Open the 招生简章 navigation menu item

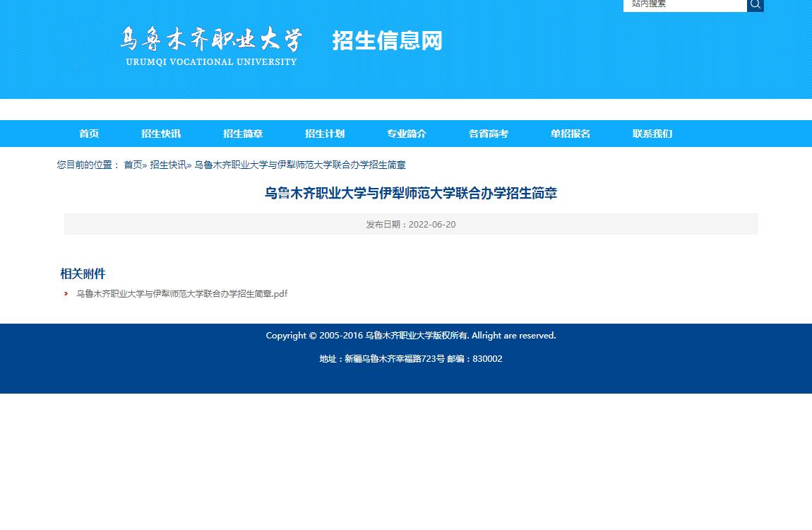pyautogui.click(x=243, y=134)
